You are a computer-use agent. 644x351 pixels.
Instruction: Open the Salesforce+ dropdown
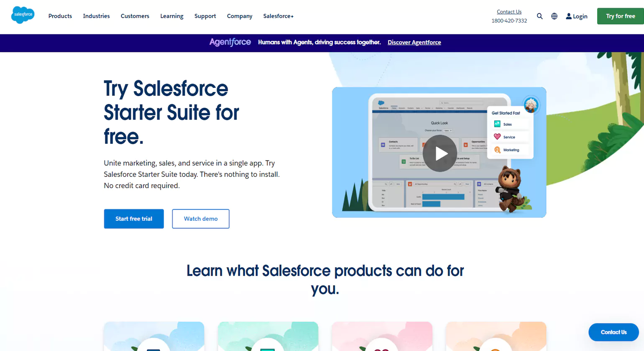point(278,16)
